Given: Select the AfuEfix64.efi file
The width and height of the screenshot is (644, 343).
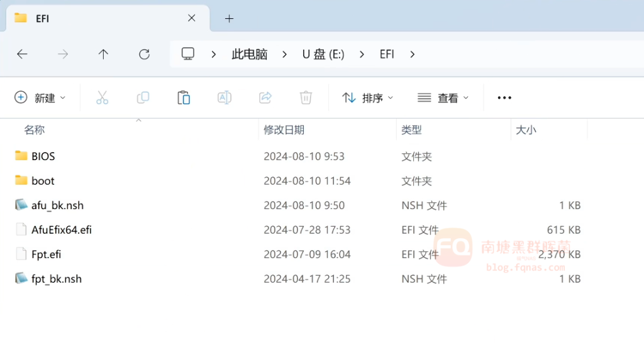Looking at the screenshot, I should [62, 229].
